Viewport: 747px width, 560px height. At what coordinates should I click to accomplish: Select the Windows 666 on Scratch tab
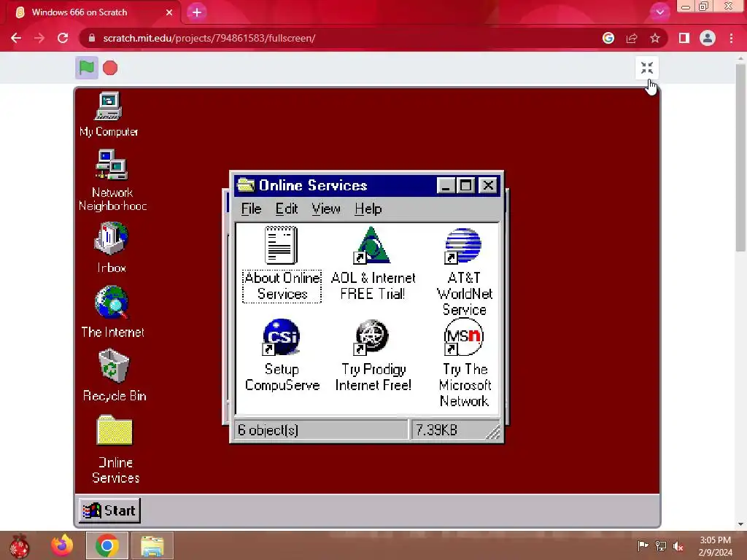coord(93,12)
